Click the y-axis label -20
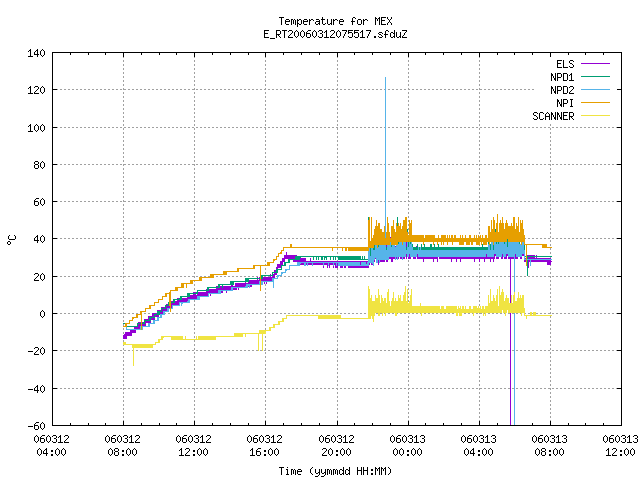 coord(36,351)
